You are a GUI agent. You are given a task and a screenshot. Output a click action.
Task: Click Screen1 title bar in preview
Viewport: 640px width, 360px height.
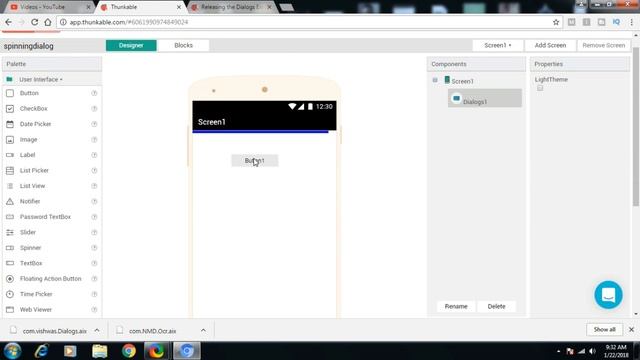click(264, 122)
